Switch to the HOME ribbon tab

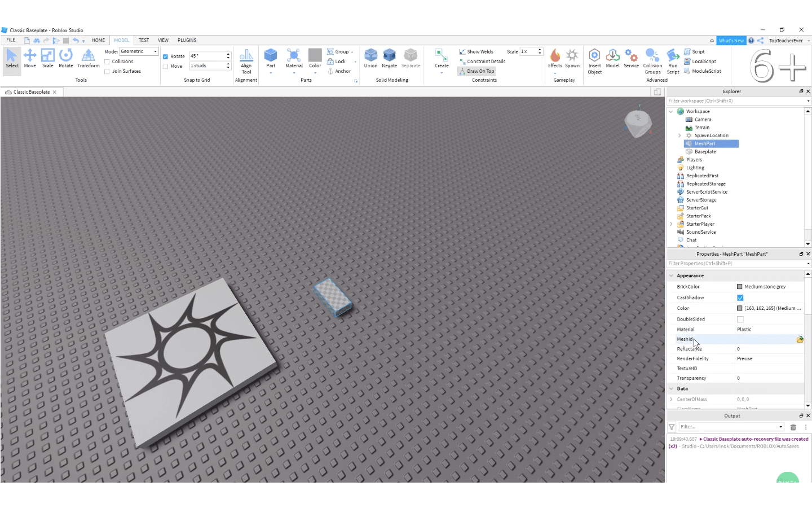click(x=98, y=40)
